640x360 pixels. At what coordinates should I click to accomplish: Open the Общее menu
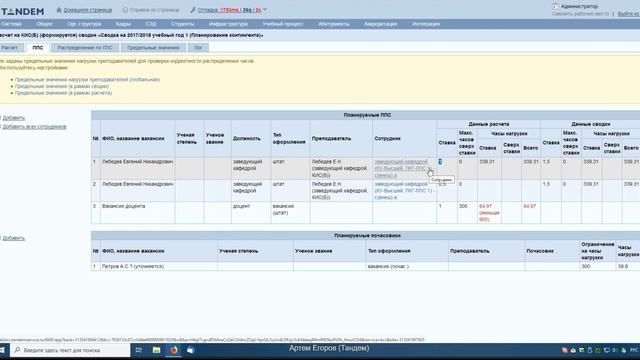[44, 24]
